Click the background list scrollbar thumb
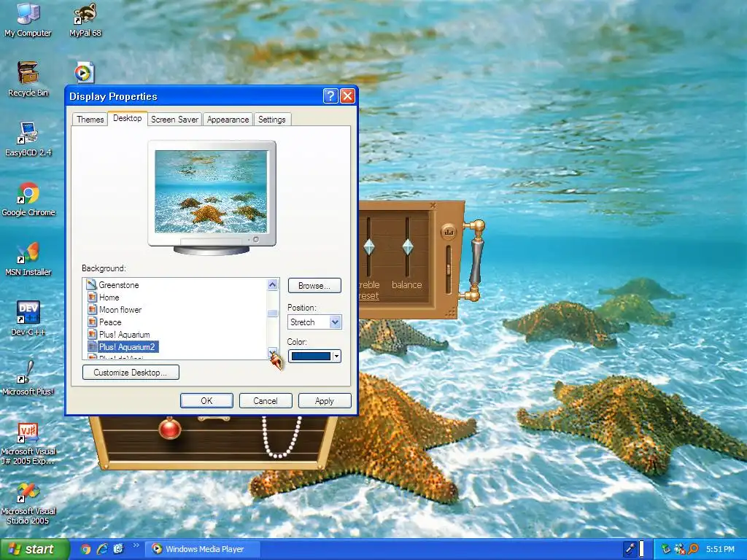The width and height of the screenshot is (747, 560). pyautogui.click(x=273, y=314)
